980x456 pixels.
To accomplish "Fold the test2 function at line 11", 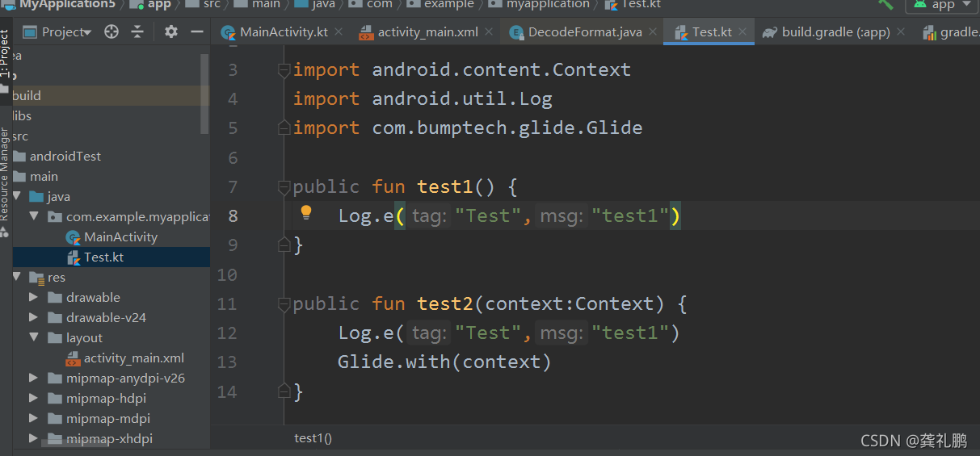I will (x=284, y=304).
